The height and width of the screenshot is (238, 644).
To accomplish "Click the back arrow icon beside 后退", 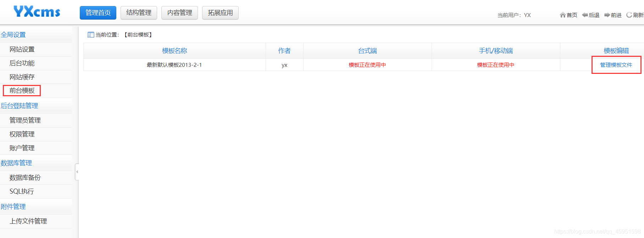I will [585, 15].
